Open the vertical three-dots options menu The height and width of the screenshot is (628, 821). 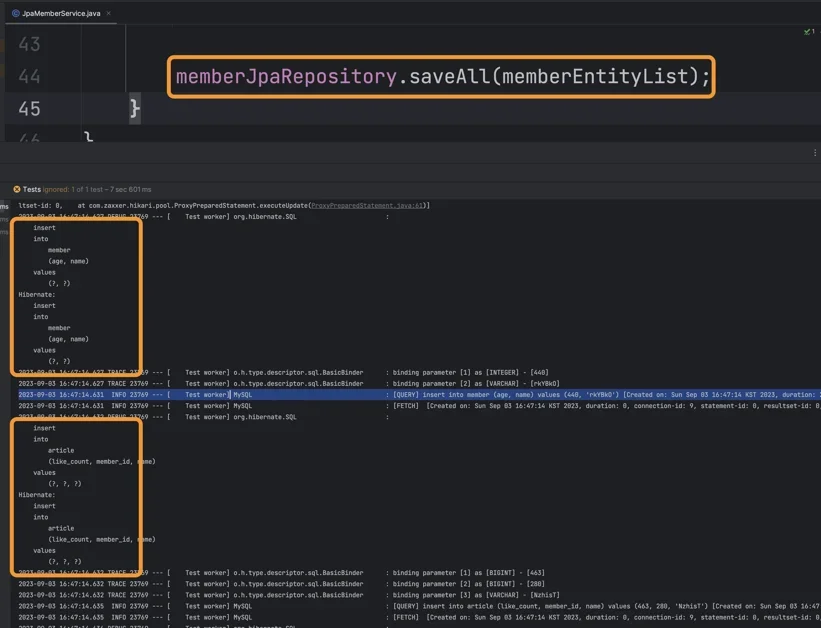[815, 152]
